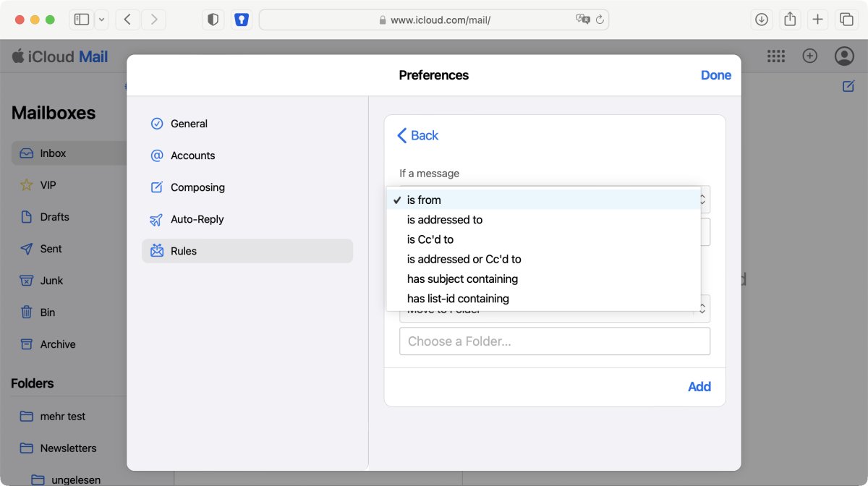Screen dimensions: 868x486
Task: Select the checked "is from" option
Action: pos(424,200)
